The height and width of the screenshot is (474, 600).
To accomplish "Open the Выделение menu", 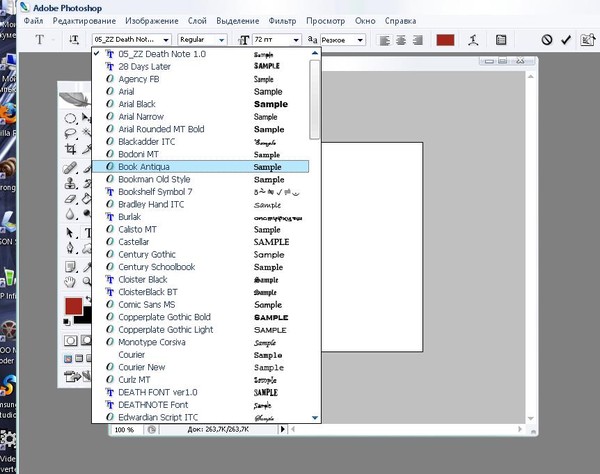I will point(238,21).
